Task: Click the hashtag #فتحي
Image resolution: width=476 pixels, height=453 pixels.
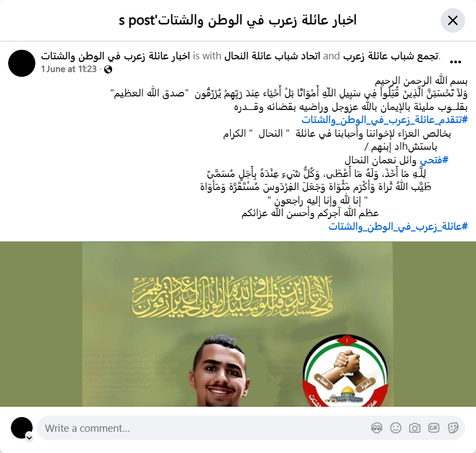Action: click(434, 160)
